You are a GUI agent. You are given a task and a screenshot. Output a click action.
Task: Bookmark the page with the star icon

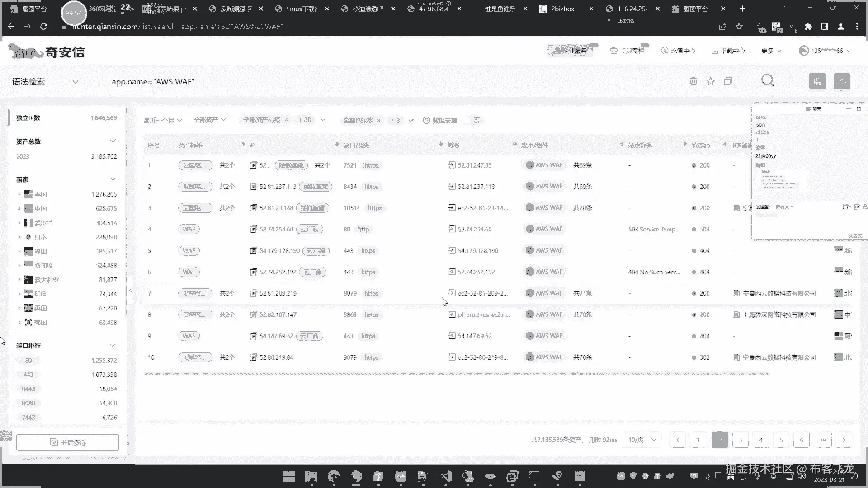pyautogui.click(x=739, y=27)
